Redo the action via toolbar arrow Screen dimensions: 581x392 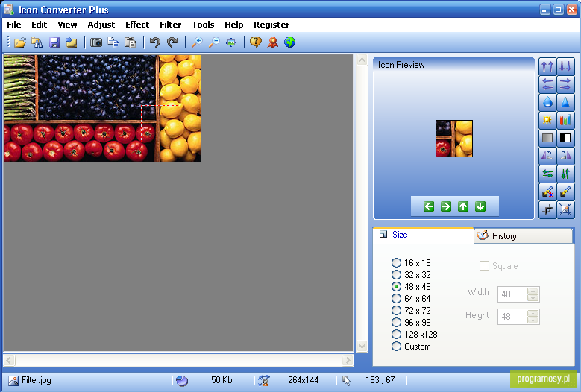point(172,42)
